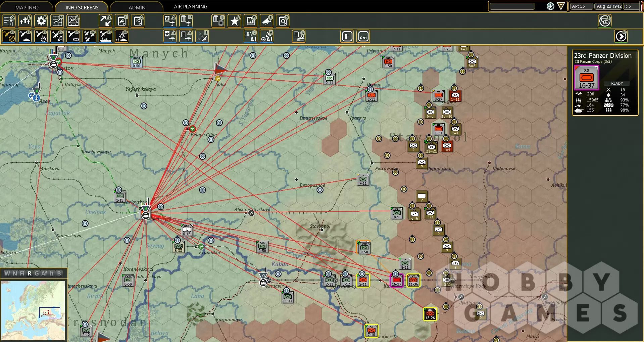Click the empty search field in top bar
This screenshot has height=342, width=644.
tap(512, 6)
